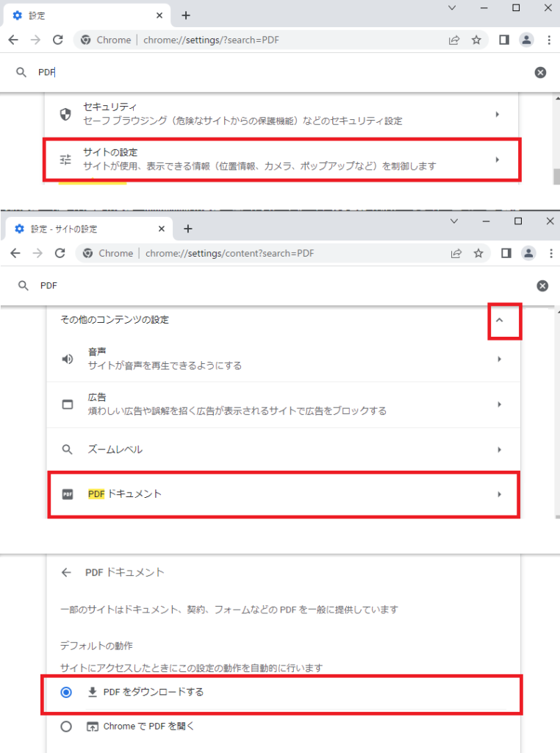The width and height of the screenshot is (560, 753).
Task: Reload the page in the 設定 - サイトの設定 window
Action: tap(60, 254)
